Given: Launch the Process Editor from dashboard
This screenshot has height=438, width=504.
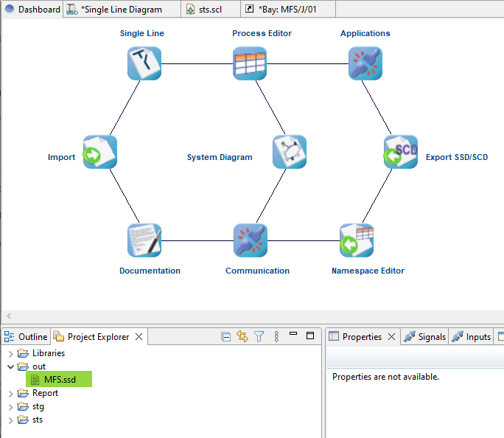Looking at the screenshot, I should click(250, 63).
